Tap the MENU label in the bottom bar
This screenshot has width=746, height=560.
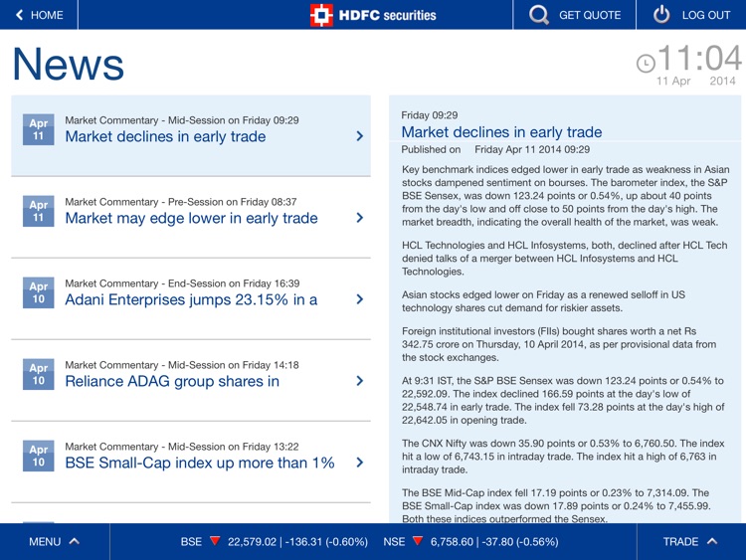click(45, 541)
